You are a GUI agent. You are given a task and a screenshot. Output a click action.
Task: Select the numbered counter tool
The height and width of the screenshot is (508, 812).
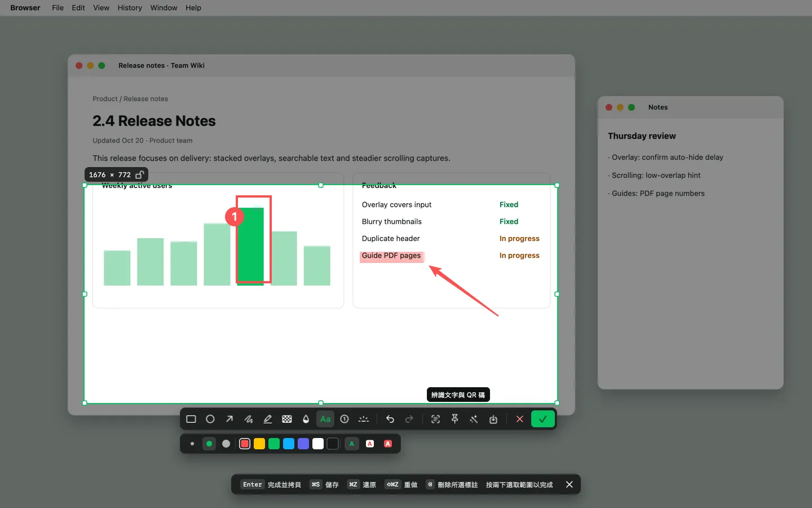(x=345, y=419)
